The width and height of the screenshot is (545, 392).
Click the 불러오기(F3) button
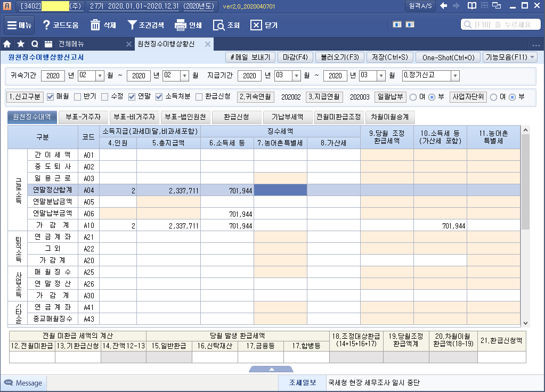tap(339, 58)
